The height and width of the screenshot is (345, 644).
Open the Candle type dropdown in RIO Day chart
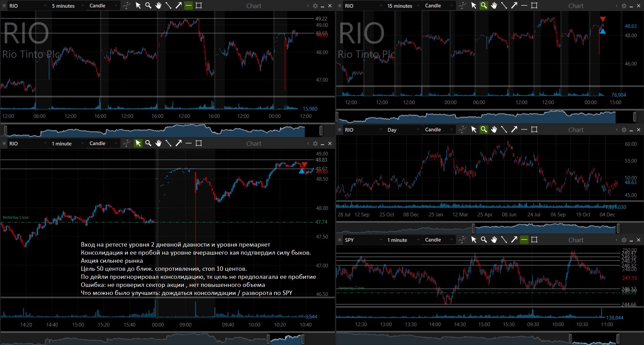[x=439, y=130]
